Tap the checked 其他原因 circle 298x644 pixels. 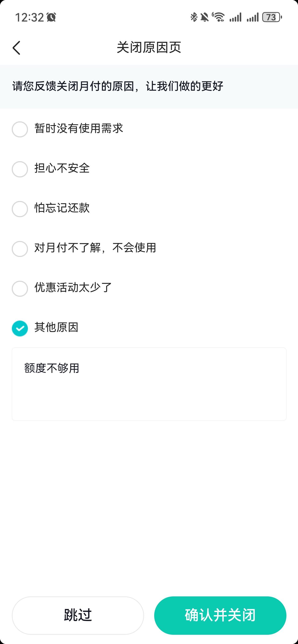tap(20, 328)
